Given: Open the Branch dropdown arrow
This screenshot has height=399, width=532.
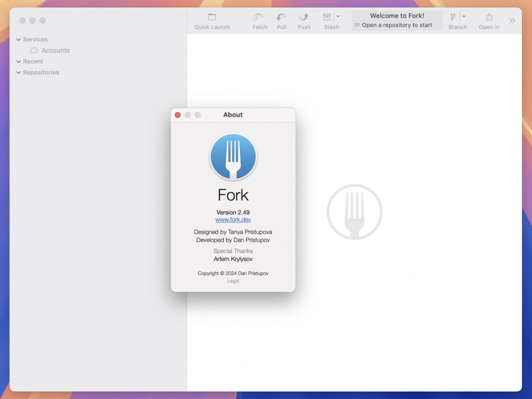Looking at the screenshot, I should click(x=464, y=16).
